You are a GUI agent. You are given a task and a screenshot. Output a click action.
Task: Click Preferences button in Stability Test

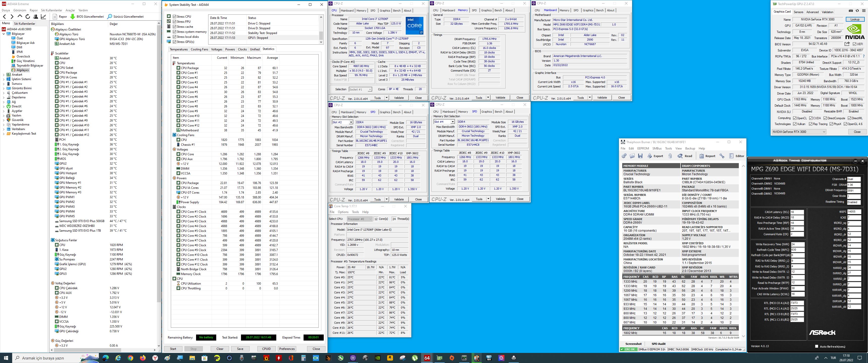point(287,349)
